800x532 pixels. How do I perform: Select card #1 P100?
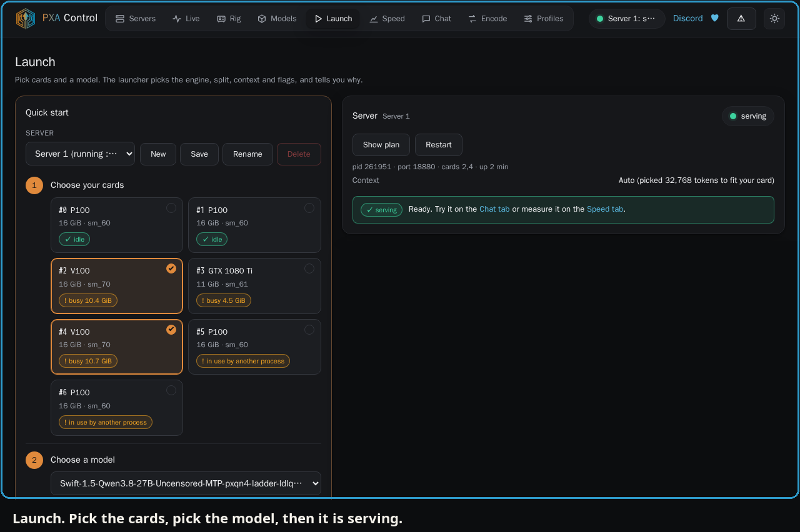[x=254, y=225]
